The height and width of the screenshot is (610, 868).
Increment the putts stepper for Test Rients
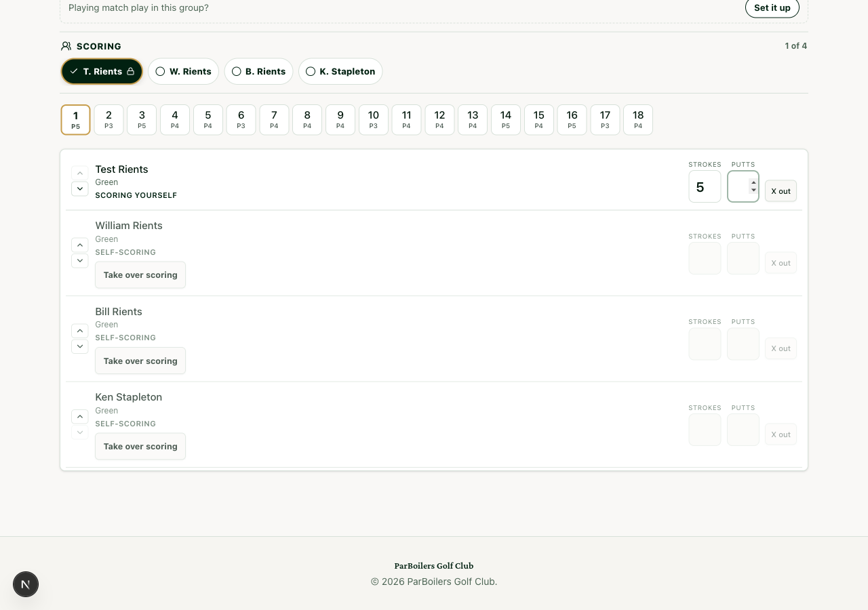click(x=753, y=182)
